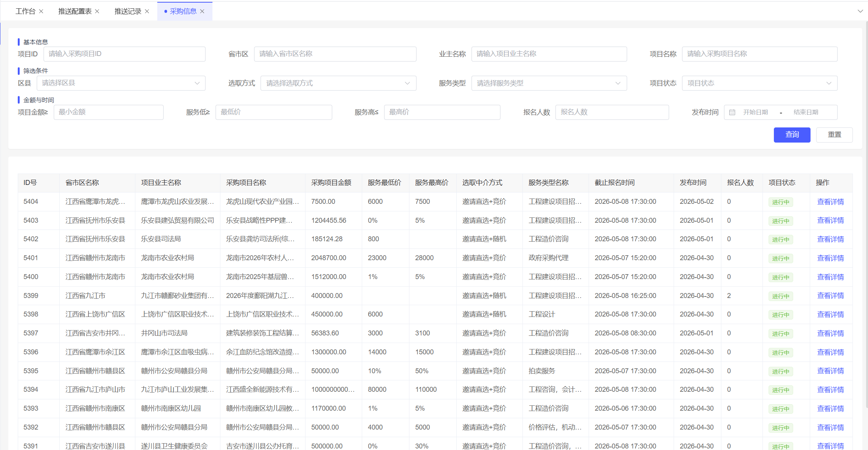
Task: Open 查看详情 for row 5394
Action: coord(831,390)
